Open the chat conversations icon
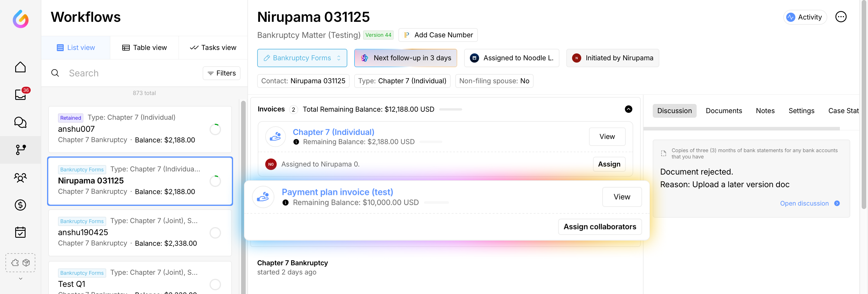 click(20, 122)
